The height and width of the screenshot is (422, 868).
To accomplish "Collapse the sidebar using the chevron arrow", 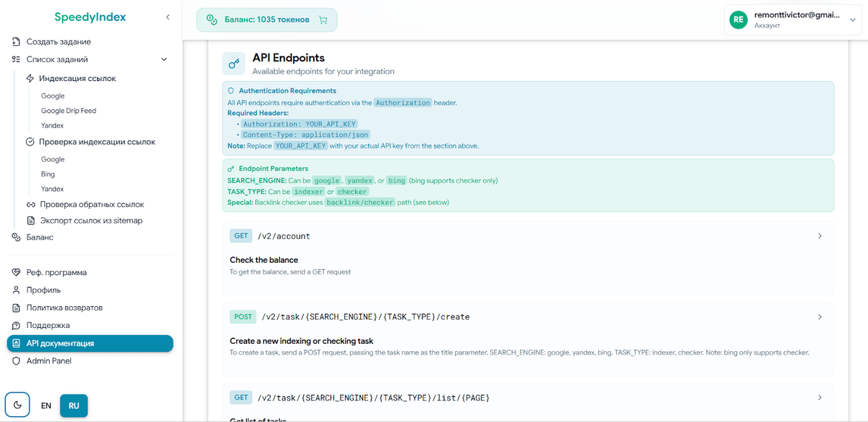I will pyautogui.click(x=168, y=17).
